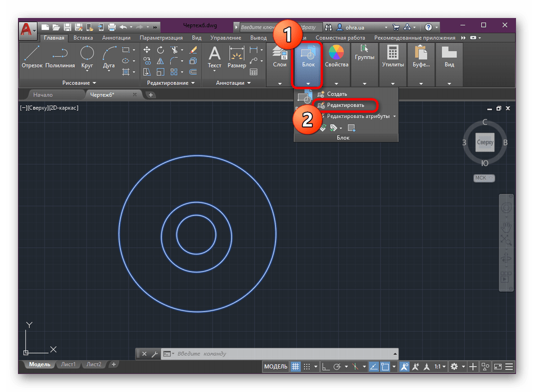
Task: Switch to the Лист1 layout tab
Action: [69, 364]
